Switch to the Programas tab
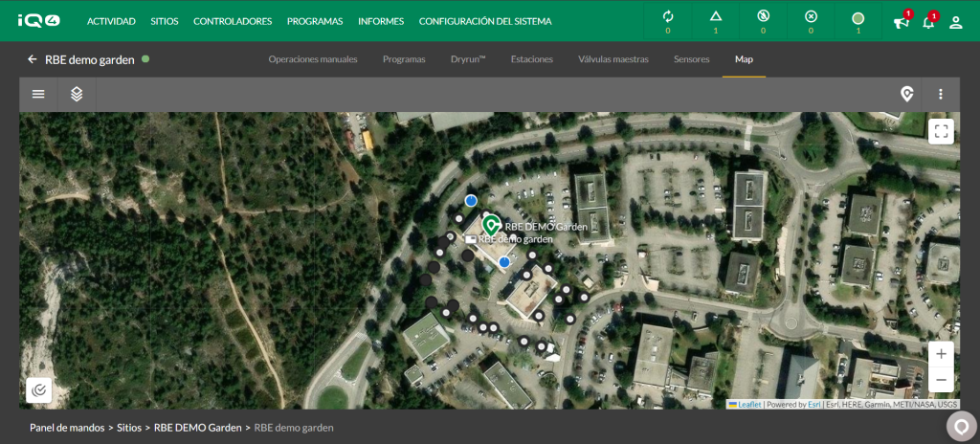This screenshot has height=444, width=980. [x=404, y=59]
